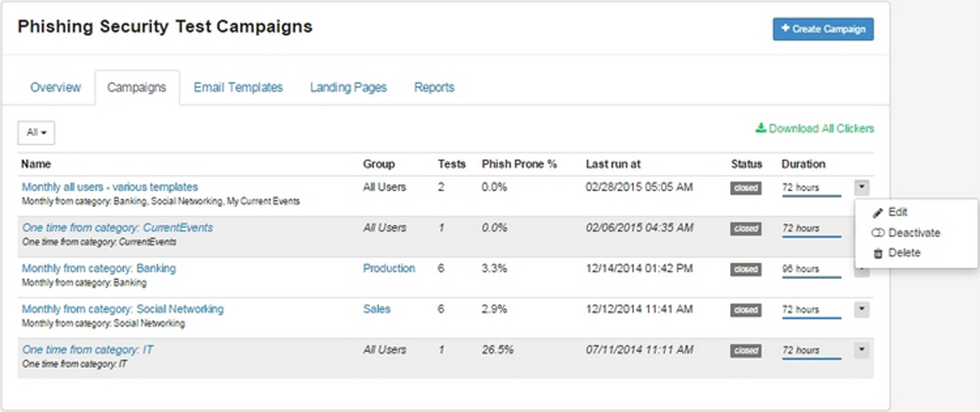
Task: Switch to the Email Templates tab
Action: click(238, 87)
